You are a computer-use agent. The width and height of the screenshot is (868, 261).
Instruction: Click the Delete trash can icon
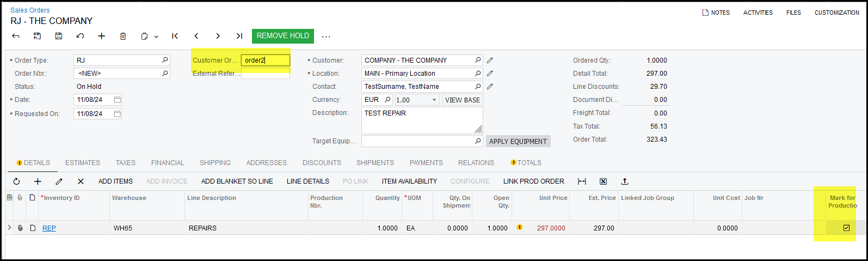pos(123,36)
